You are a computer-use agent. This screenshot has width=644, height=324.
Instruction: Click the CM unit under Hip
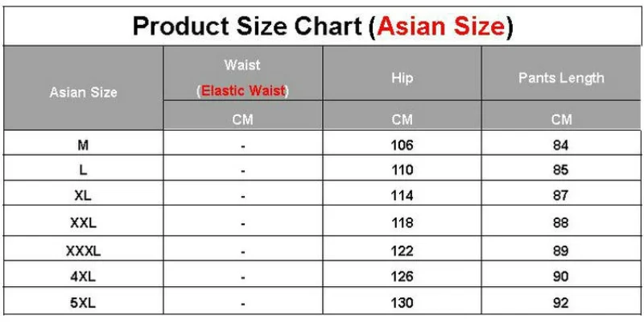[x=402, y=120]
